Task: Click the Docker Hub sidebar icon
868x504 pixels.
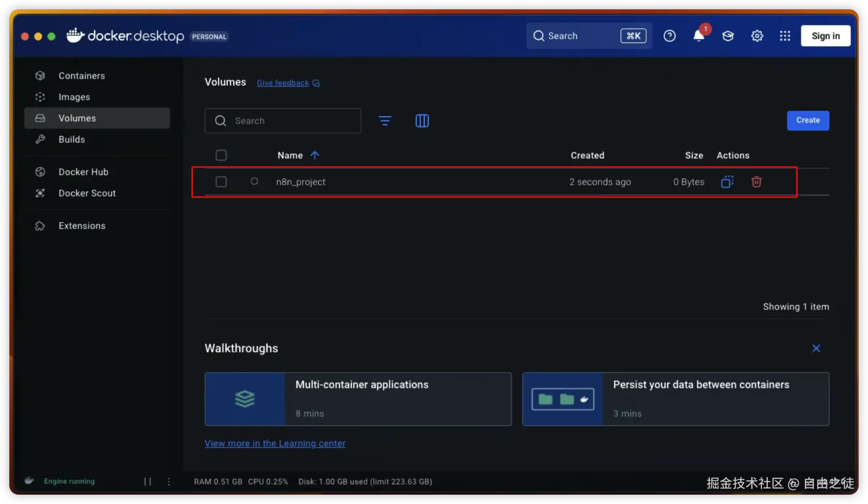Action: (40, 172)
